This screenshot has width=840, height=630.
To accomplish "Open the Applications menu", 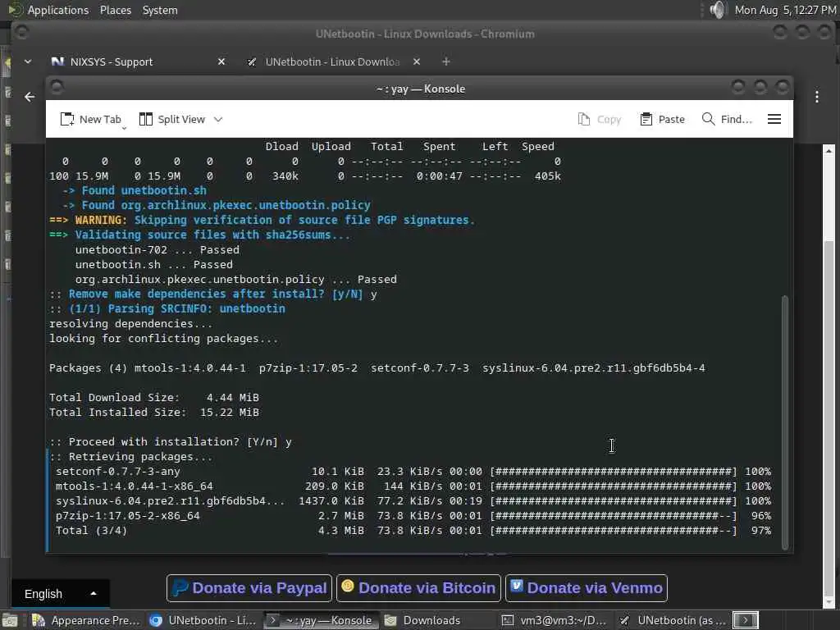I will (58, 10).
